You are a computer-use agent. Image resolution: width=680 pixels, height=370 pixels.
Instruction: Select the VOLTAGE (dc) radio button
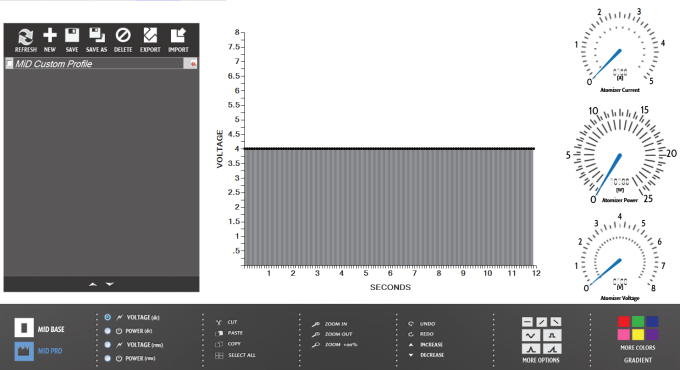pyautogui.click(x=108, y=317)
